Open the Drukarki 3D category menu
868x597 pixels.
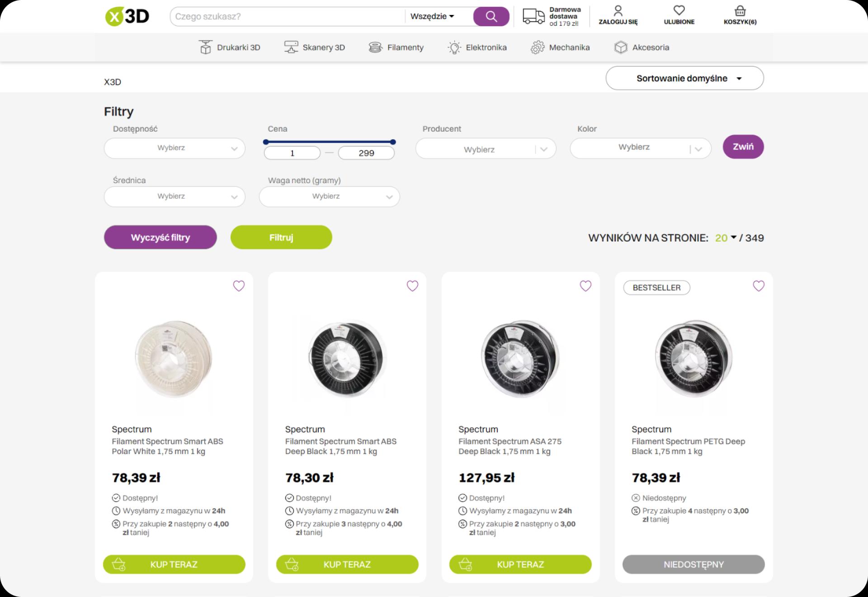pos(230,47)
